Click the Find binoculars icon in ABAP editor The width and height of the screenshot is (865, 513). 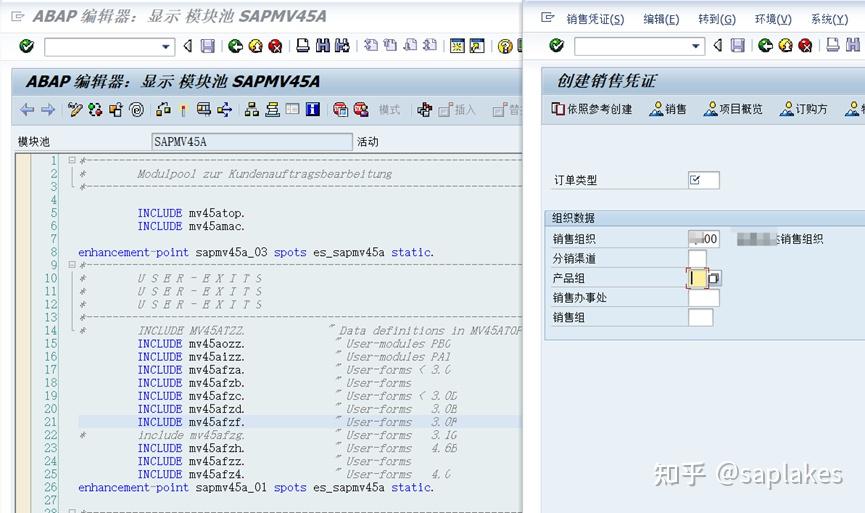coord(323,46)
